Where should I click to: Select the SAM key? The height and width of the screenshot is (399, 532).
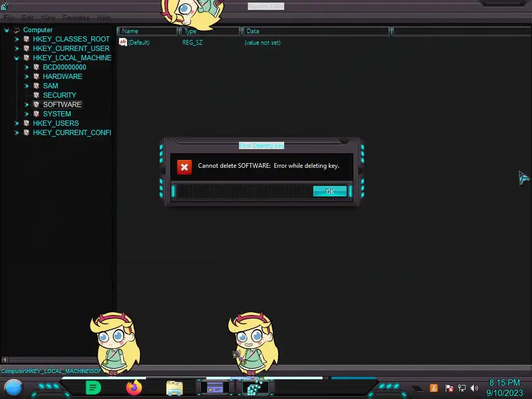(x=50, y=86)
